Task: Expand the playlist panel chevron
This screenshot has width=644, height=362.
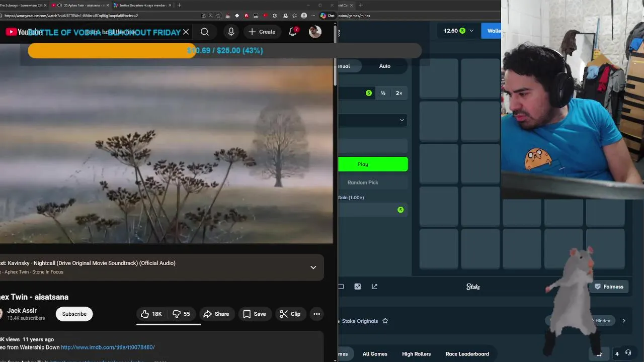Action: (313, 267)
